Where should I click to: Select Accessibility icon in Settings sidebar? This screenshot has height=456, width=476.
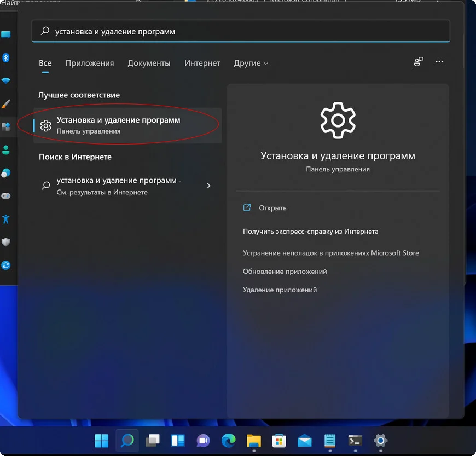6,219
